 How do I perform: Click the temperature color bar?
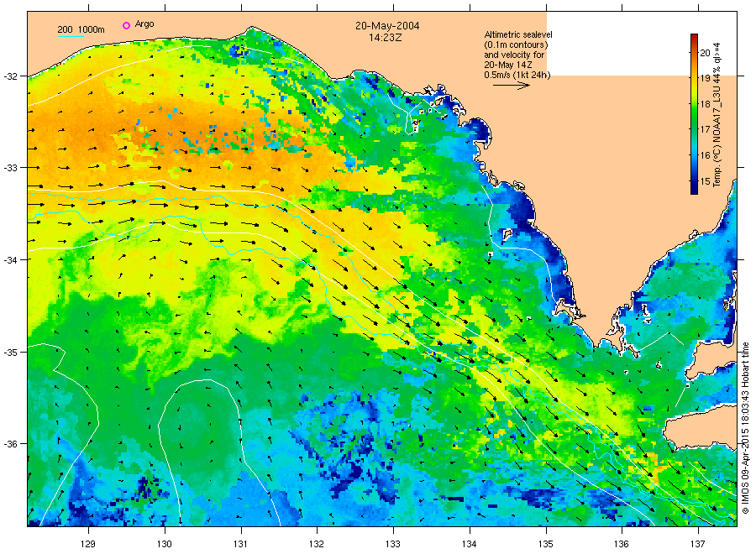[x=694, y=113]
